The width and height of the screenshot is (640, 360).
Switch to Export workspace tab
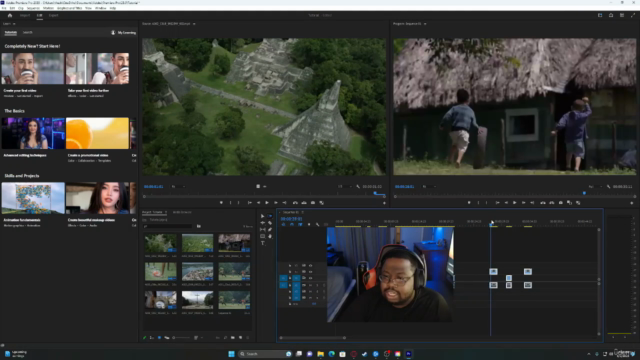[x=53, y=16]
